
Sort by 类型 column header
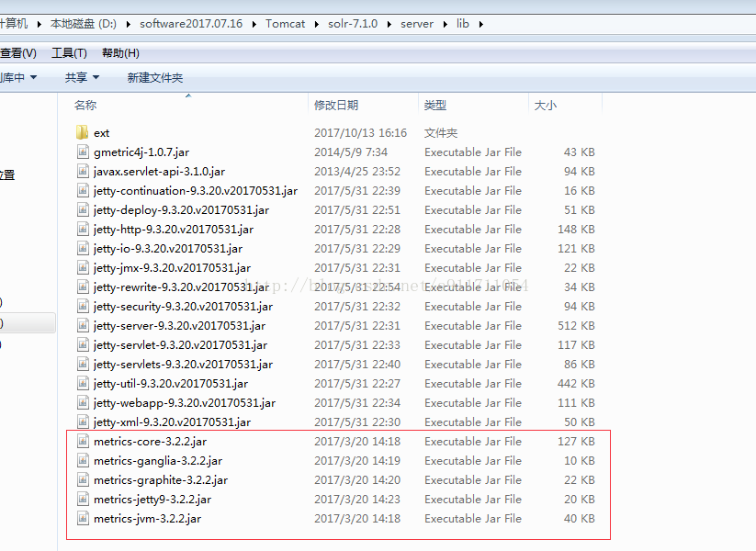[434, 105]
